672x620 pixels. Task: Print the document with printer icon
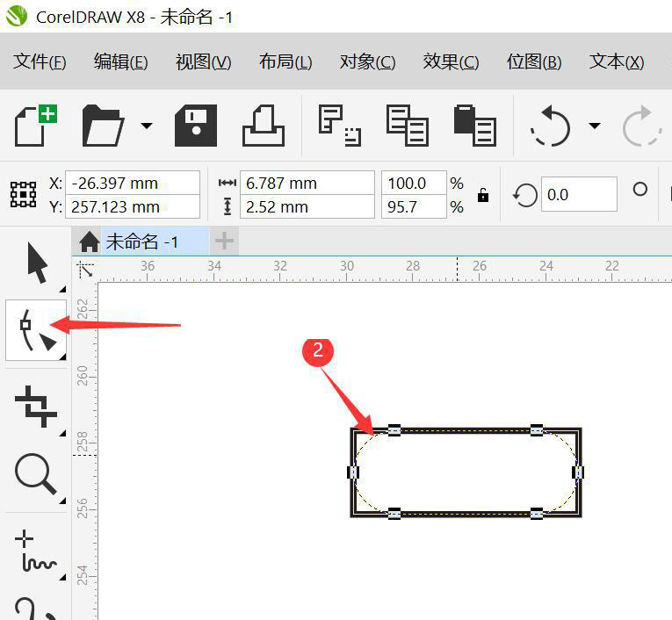pyautogui.click(x=264, y=125)
